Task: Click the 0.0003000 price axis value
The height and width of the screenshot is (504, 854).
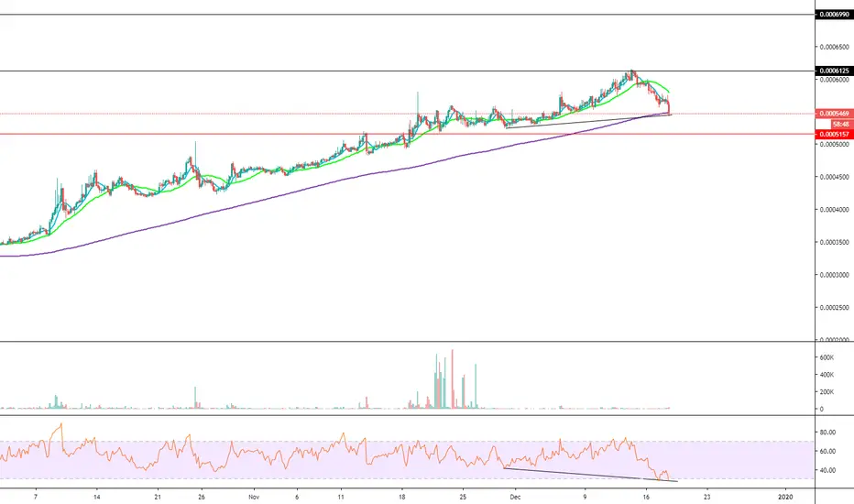Action: 835,275
